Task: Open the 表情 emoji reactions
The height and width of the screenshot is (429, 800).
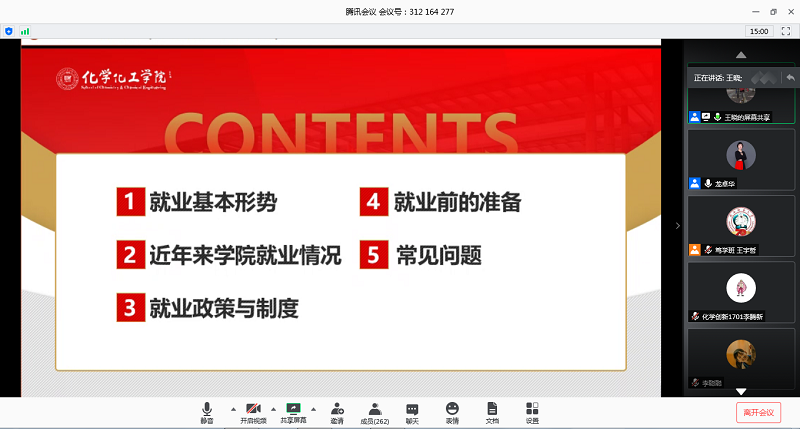Action: tap(452, 412)
